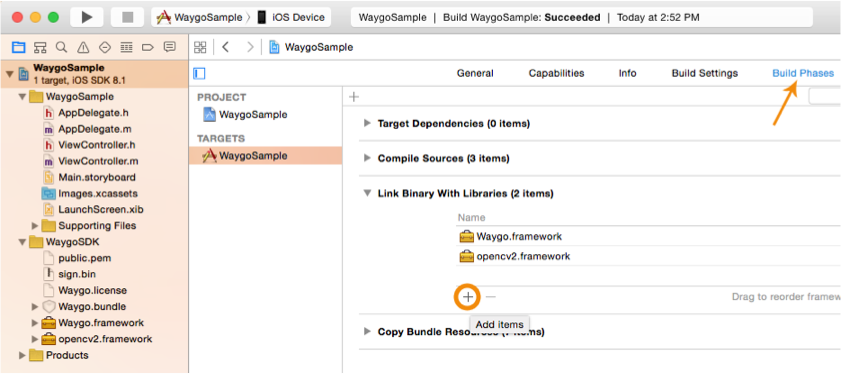The width and height of the screenshot is (842, 377).
Task: Click the WaygoSample project root item
Action: [94, 74]
